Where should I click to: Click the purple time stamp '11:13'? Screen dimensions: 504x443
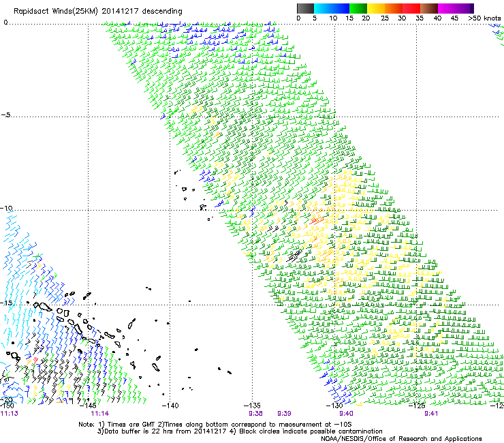9,414
